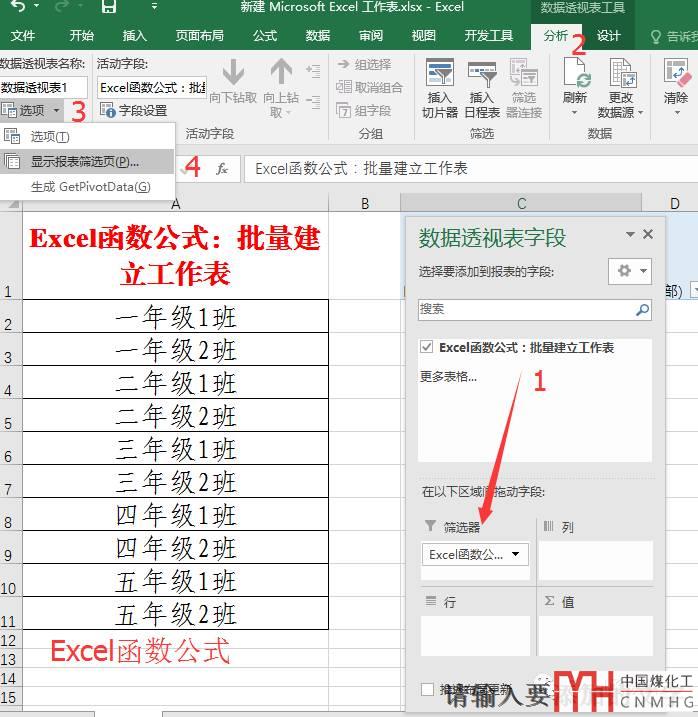Click the field search (搜索) box
The image size is (698, 717).
(525, 310)
